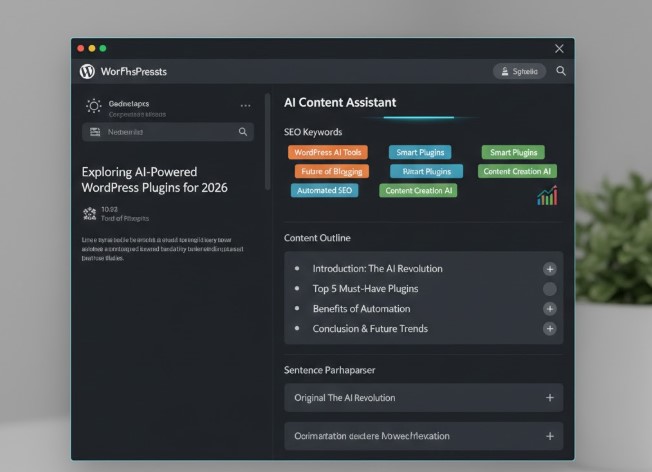Screen dimensions: 652x472
Task: Open post title Exploring AI-Powered WordPress Plugins
Action: pyautogui.click(x=154, y=180)
